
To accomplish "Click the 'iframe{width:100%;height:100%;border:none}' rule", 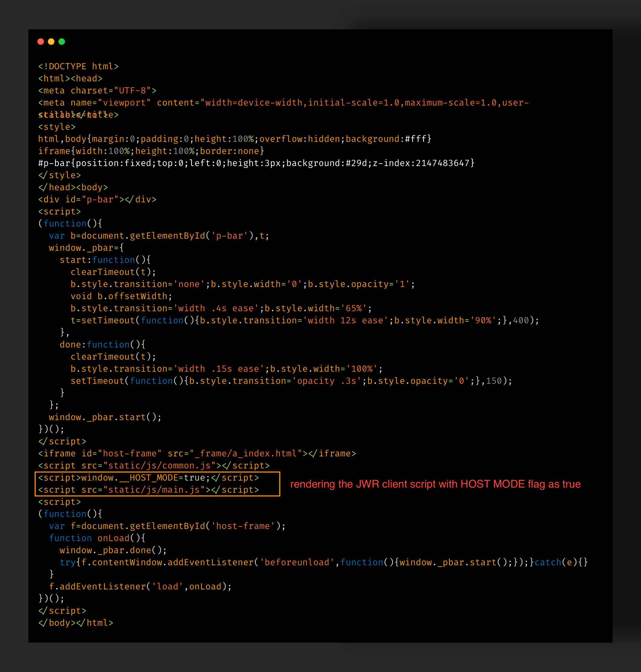I will pyautogui.click(x=151, y=151).
